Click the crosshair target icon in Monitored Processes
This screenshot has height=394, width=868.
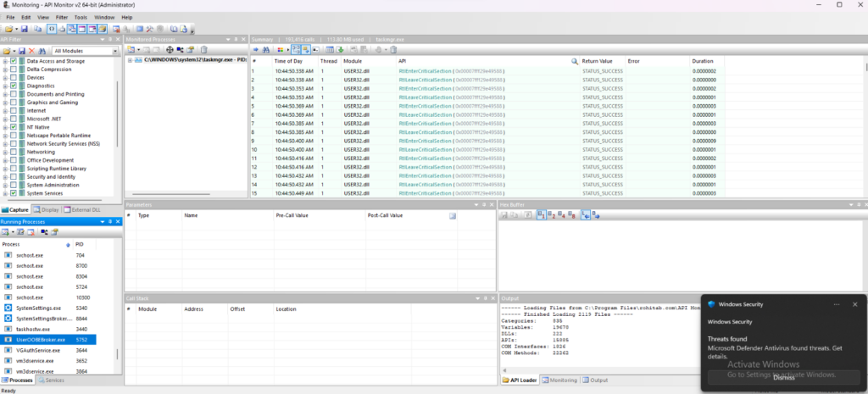pyautogui.click(x=170, y=50)
